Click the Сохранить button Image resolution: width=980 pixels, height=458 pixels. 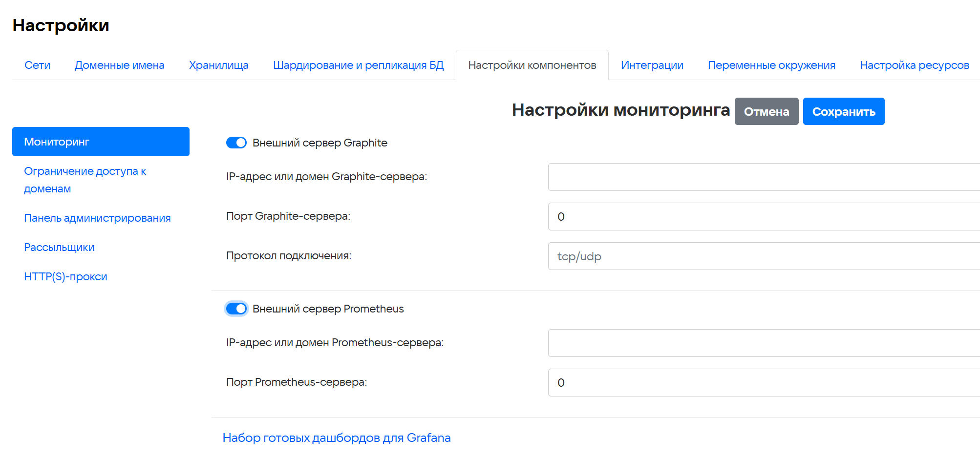point(843,111)
